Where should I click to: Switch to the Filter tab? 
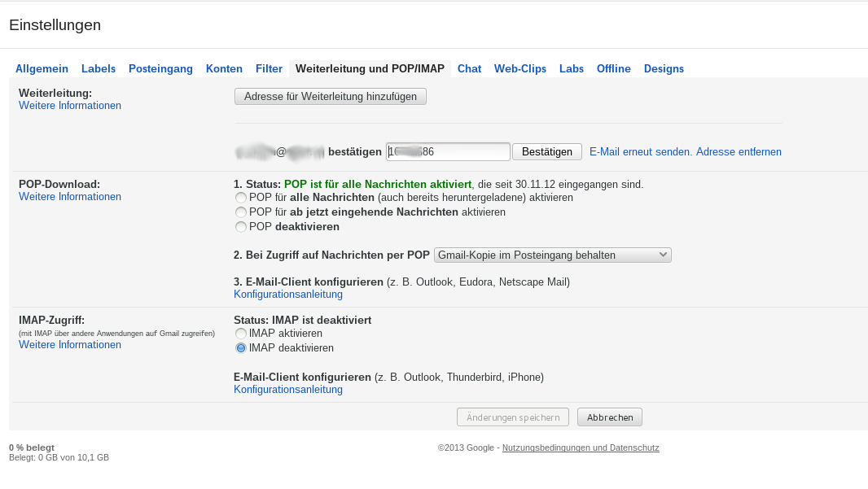point(269,69)
